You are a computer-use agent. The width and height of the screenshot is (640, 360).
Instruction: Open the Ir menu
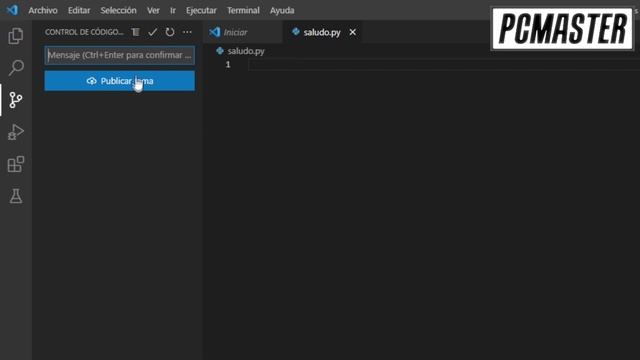click(x=173, y=10)
